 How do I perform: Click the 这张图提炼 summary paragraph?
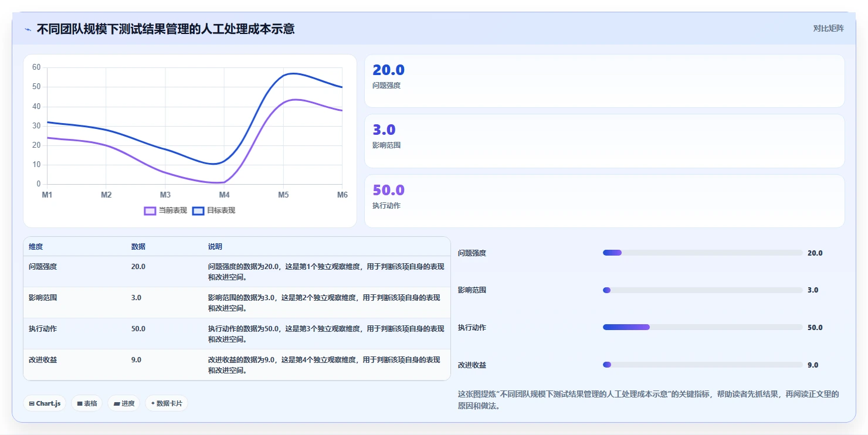649,400
